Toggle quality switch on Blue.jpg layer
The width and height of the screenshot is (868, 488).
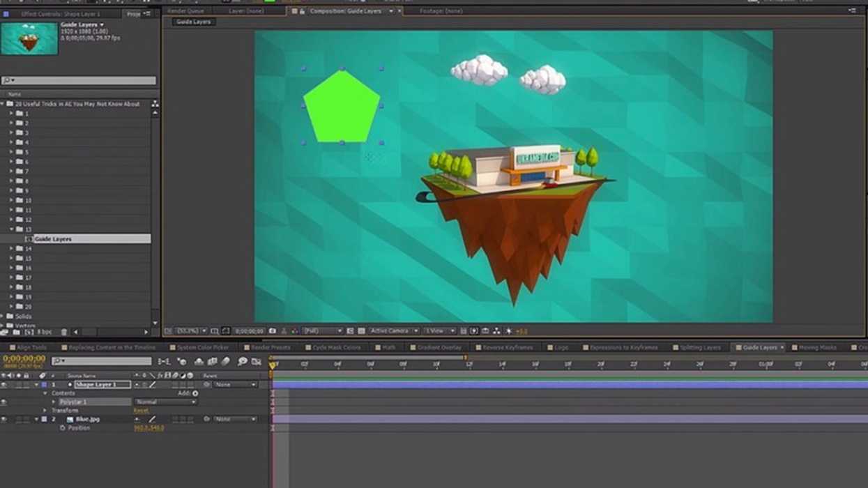click(152, 419)
